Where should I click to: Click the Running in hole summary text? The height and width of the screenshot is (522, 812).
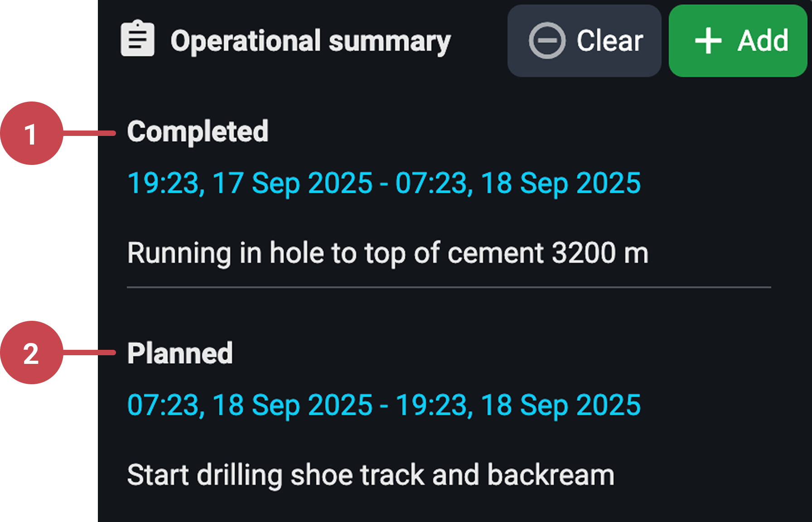[388, 253]
